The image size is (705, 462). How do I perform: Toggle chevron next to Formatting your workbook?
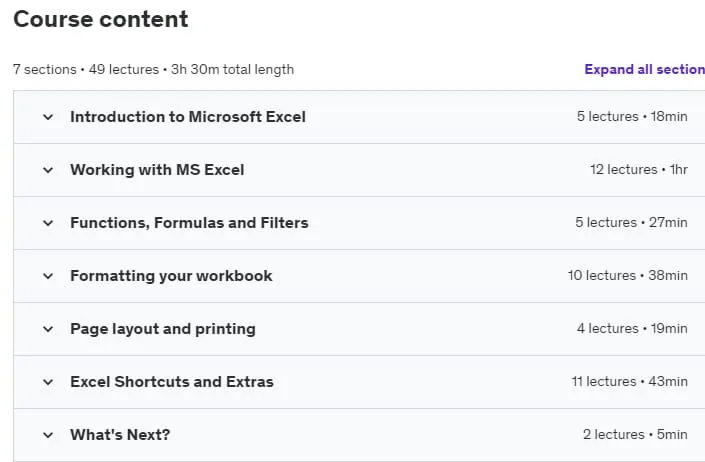click(48, 276)
